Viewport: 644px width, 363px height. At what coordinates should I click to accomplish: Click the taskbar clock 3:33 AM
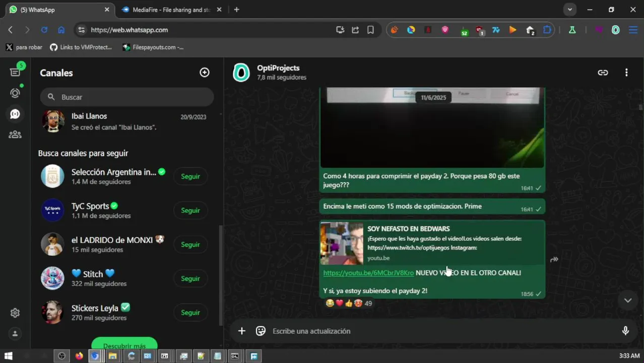tap(629, 356)
